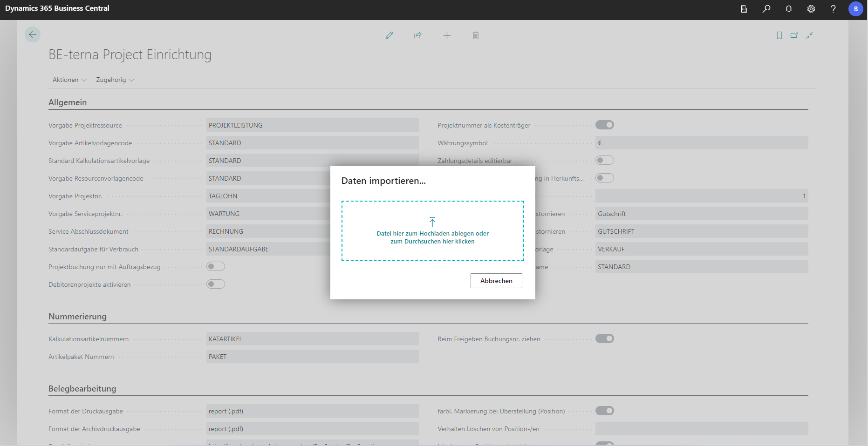The width and height of the screenshot is (868, 446).
Task: Click the bookmark icon
Action: 779,35
